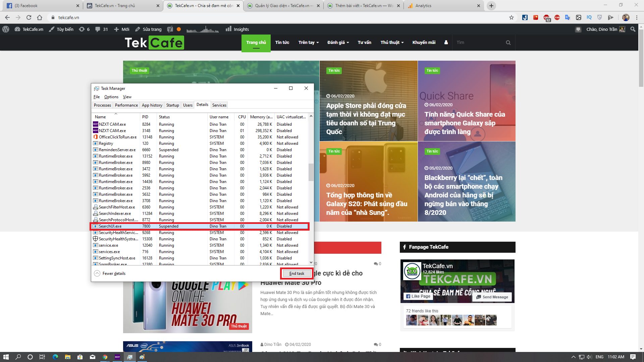The width and height of the screenshot is (644, 362).
Task: Click Send Message on the fanpage widget
Action: pyautogui.click(x=492, y=297)
